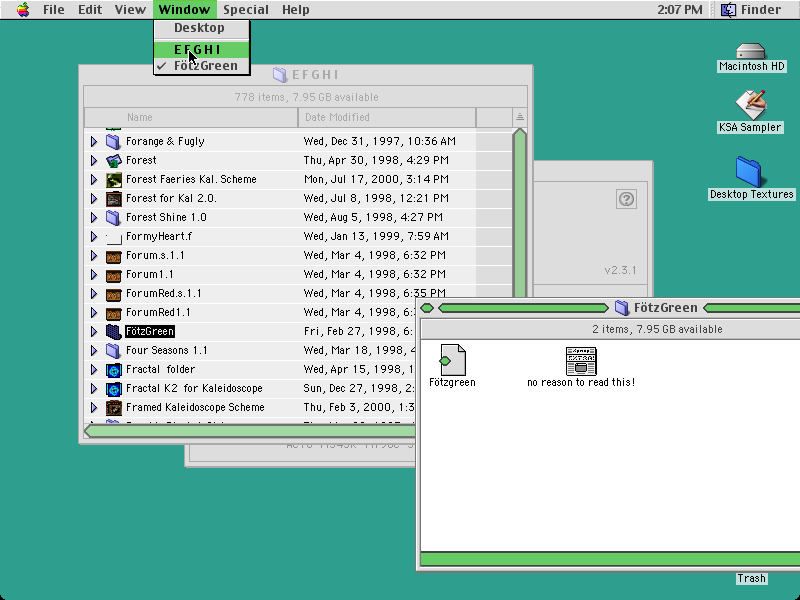
Task: Click the Finder application menu icon
Action: coord(728,10)
